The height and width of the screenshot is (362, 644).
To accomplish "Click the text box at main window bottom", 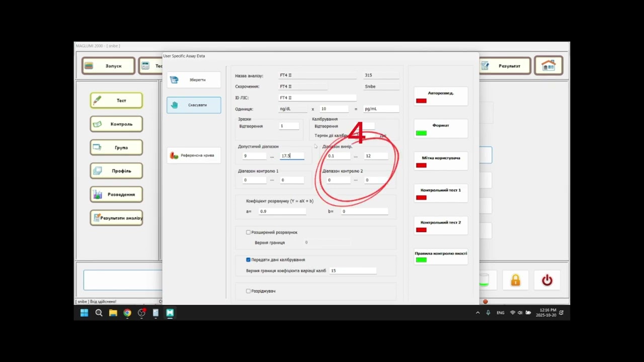I will coord(123,280).
